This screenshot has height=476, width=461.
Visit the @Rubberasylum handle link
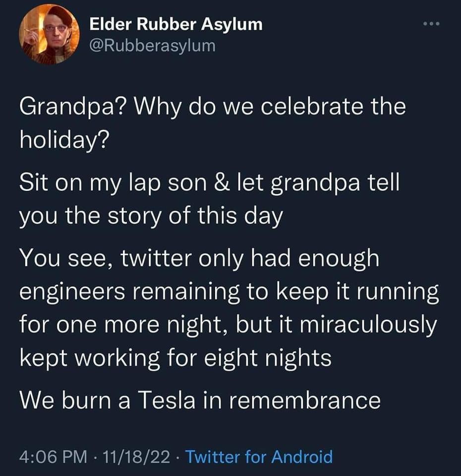(x=153, y=46)
